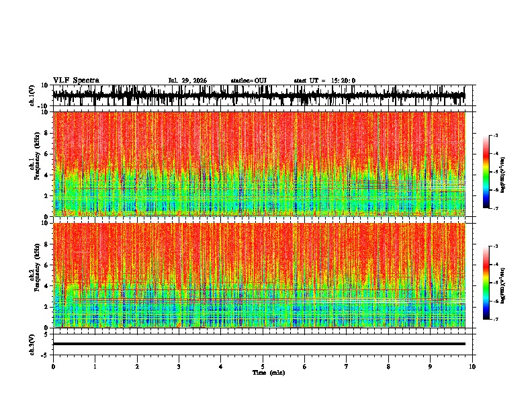Click time axis tick label "5"

click(x=263, y=367)
